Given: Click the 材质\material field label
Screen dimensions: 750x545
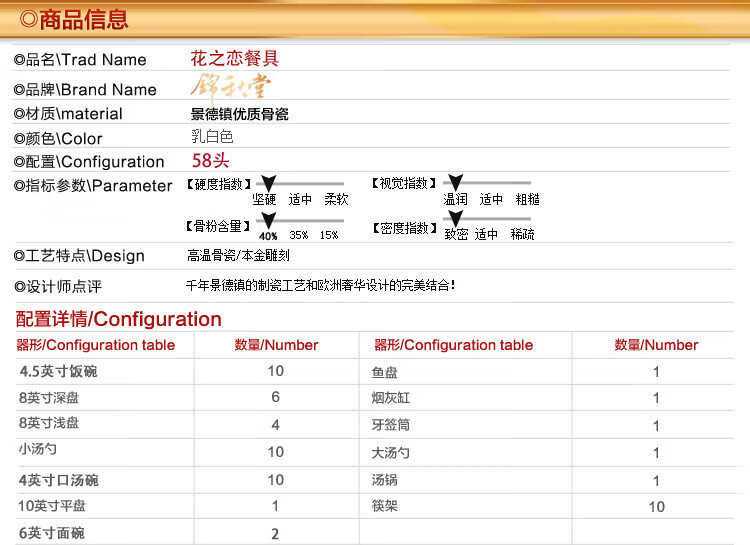Looking at the screenshot, I should coord(68,114).
